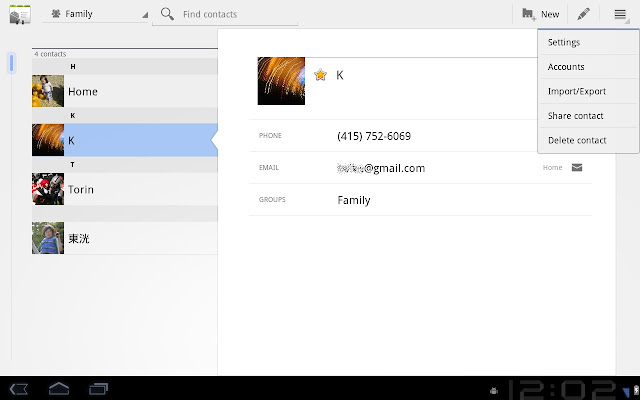
Task: Focus the Find contacts field
Action: tap(239, 14)
